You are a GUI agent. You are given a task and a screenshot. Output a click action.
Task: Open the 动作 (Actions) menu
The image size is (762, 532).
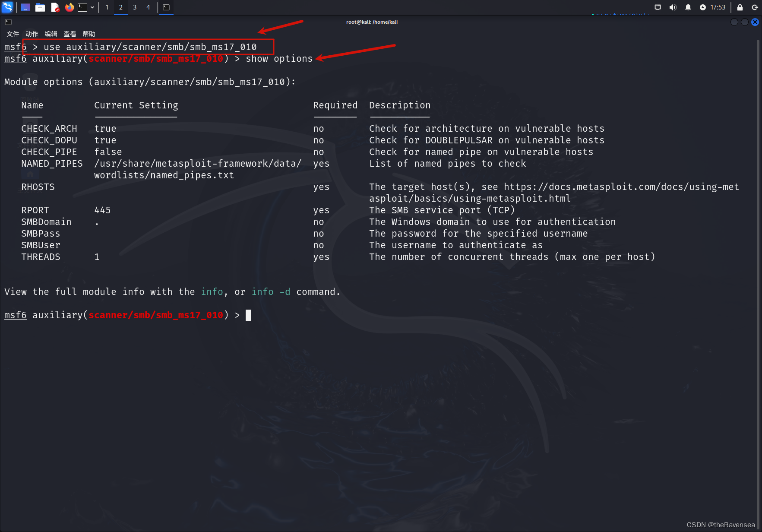point(32,34)
